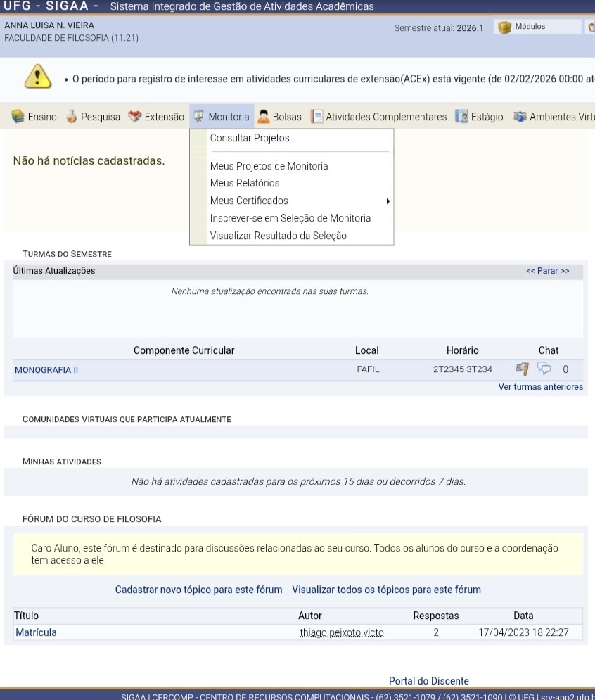Open the Monitoria dropdown menu
Image resolution: width=595 pixels, height=700 pixels.
[x=222, y=117]
